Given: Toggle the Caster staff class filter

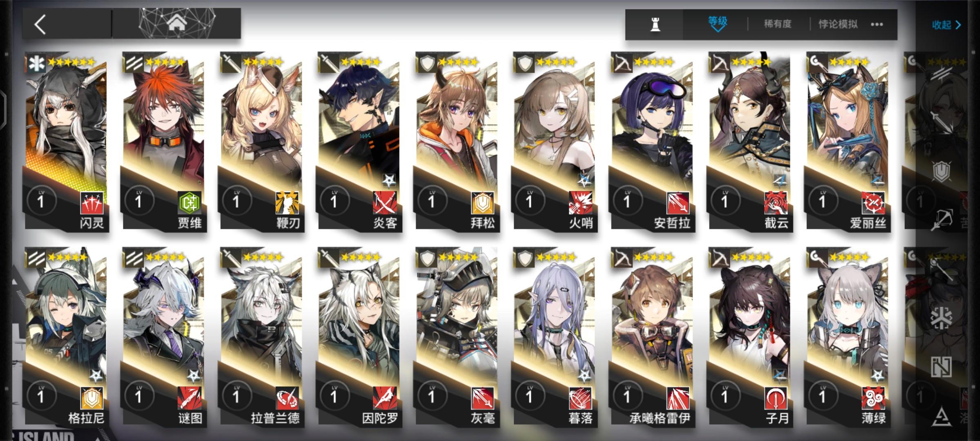Looking at the screenshot, I should 942,268.
